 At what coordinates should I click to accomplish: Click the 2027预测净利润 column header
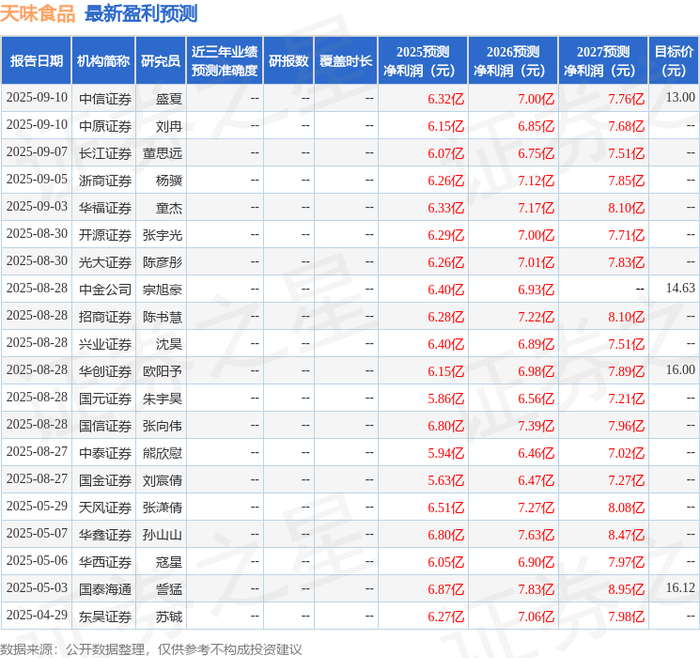[603, 61]
